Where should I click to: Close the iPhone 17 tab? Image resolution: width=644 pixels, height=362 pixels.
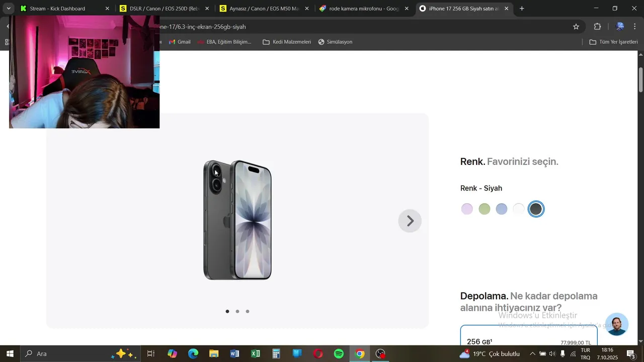(506, 9)
